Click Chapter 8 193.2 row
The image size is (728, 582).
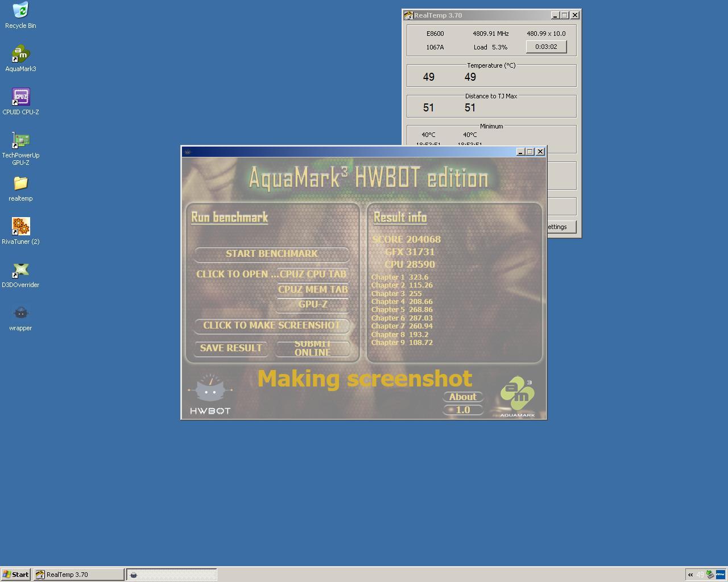(400, 335)
